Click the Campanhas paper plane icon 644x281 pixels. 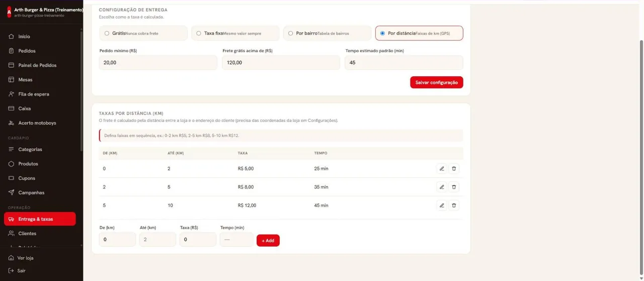(x=11, y=193)
